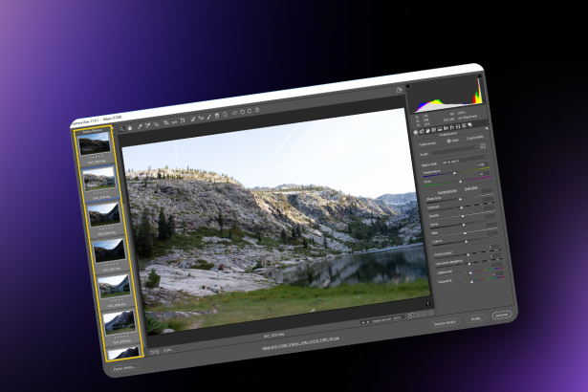
Task: Switch to the Lens Corrections tab
Action: pos(446,128)
